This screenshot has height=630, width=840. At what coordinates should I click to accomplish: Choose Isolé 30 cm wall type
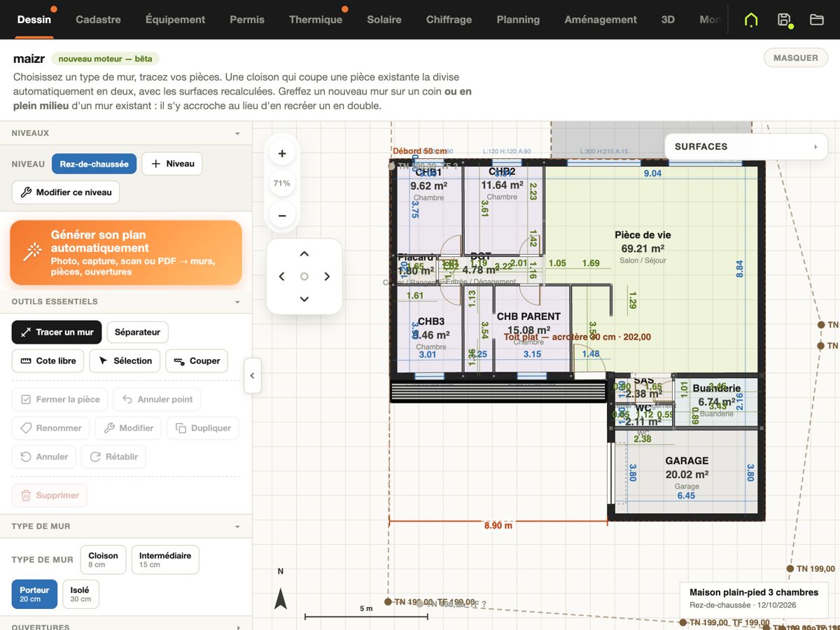[80, 594]
